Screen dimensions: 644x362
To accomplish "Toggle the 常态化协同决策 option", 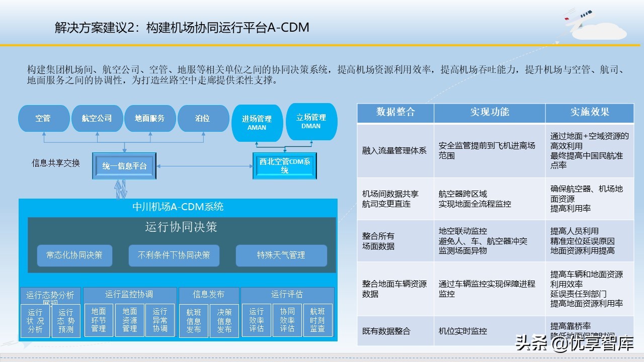I will point(74,255).
